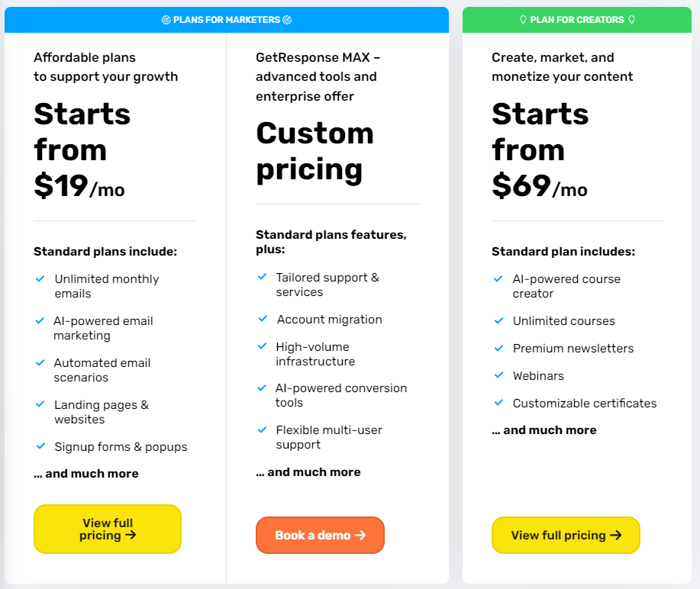Select the Plan for Creators header
Viewport: 700px width, 589px height.
click(577, 20)
